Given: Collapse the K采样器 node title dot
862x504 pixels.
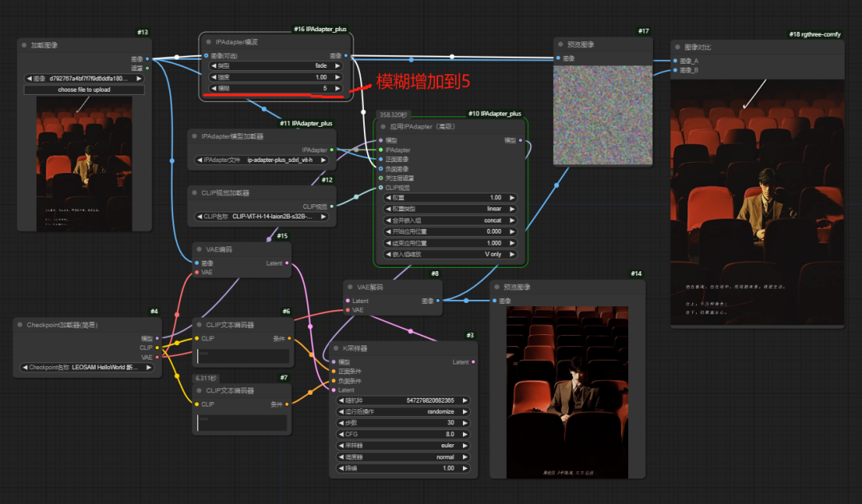Looking at the screenshot, I should coord(336,348).
